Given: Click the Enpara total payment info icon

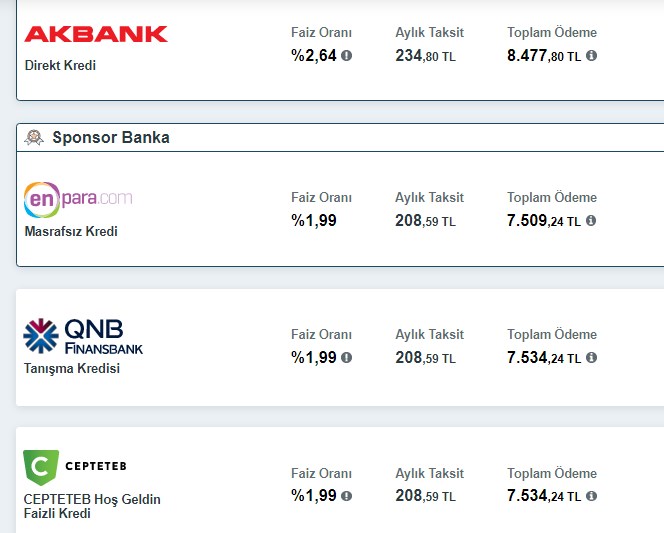Looking at the screenshot, I should point(591,220).
